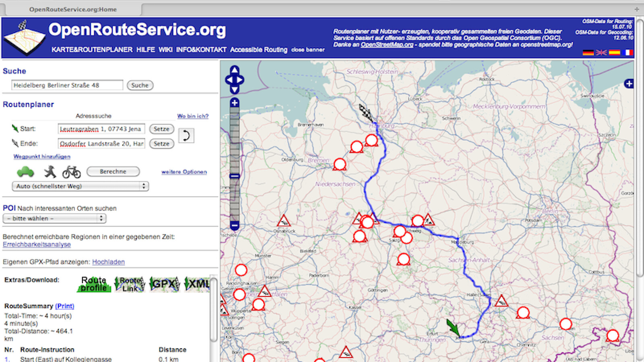Switch language to Spanish flag
The image size is (644, 362).
[614, 53]
